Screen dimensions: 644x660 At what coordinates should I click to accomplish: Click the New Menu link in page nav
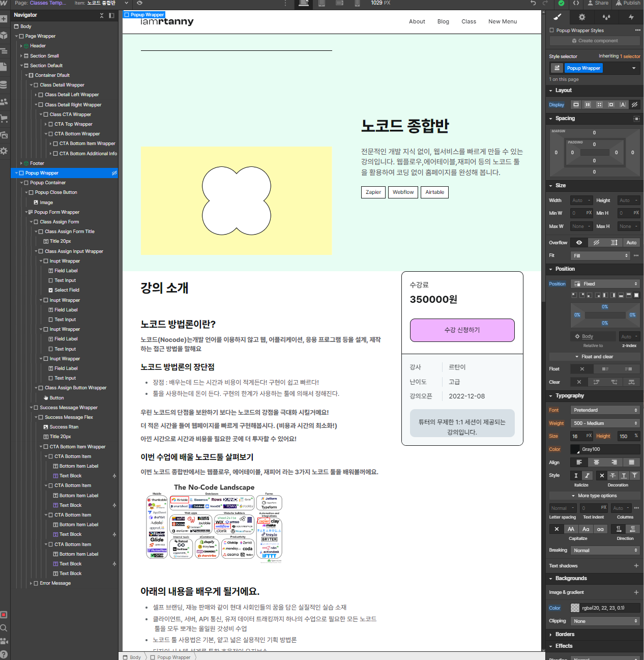pyautogui.click(x=503, y=21)
